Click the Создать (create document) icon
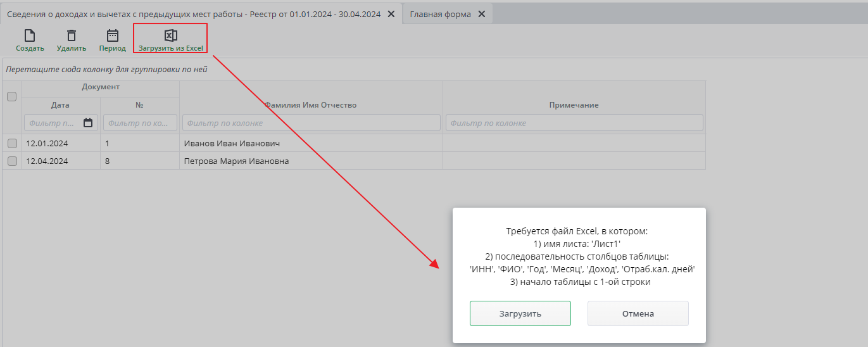Screen dimensions: 868x347 [30, 35]
